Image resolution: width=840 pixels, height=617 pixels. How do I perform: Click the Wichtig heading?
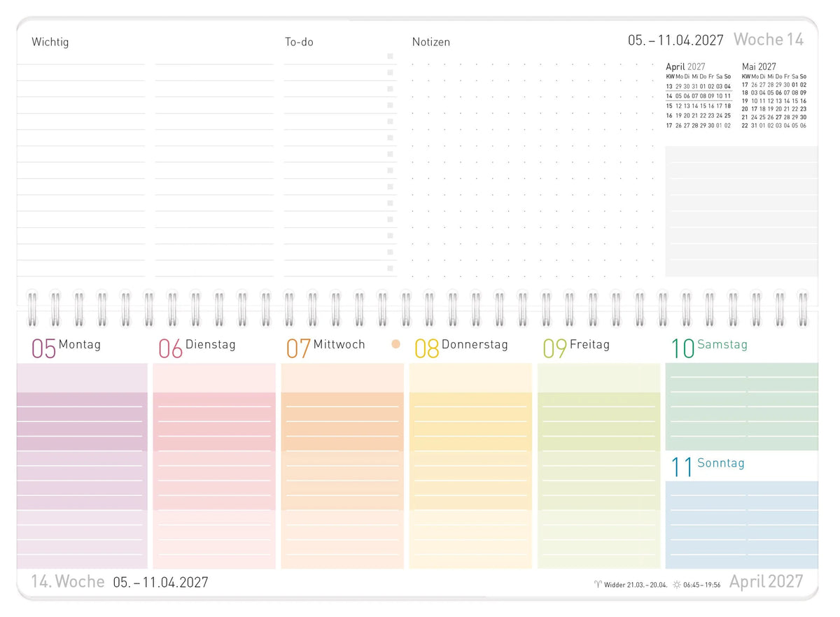pos(50,42)
